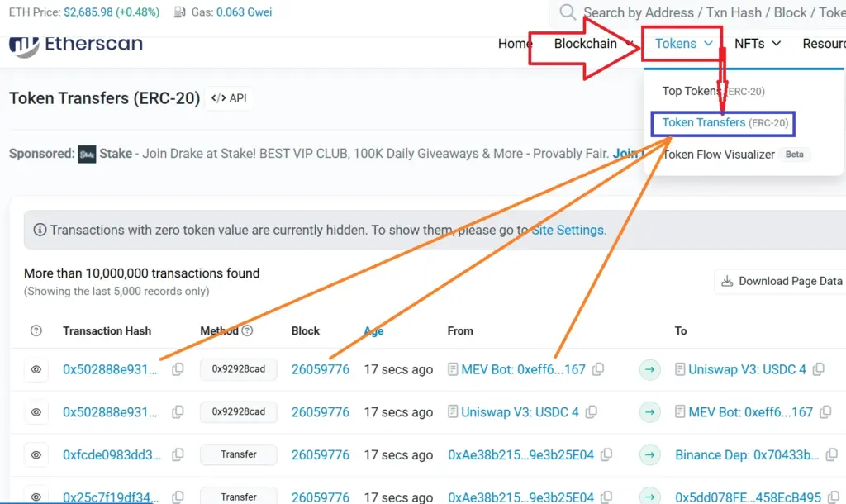Open address 0x5dd078FE...458EcB495

click(748, 497)
